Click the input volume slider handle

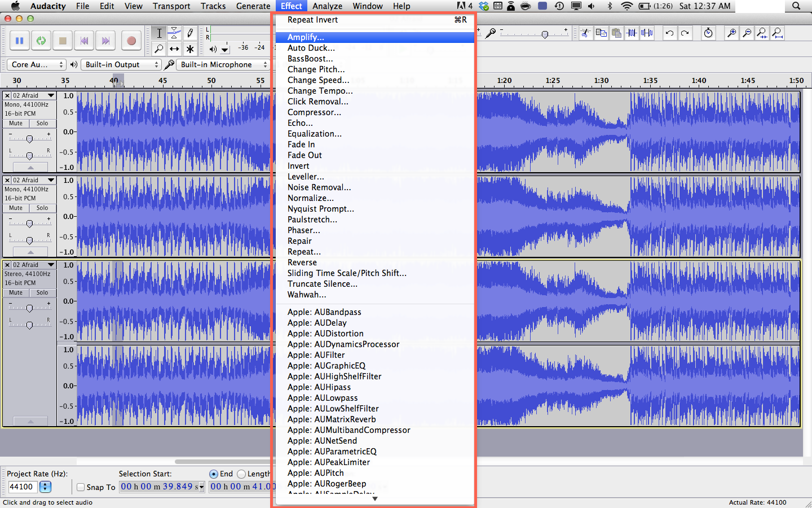coord(545,34)
